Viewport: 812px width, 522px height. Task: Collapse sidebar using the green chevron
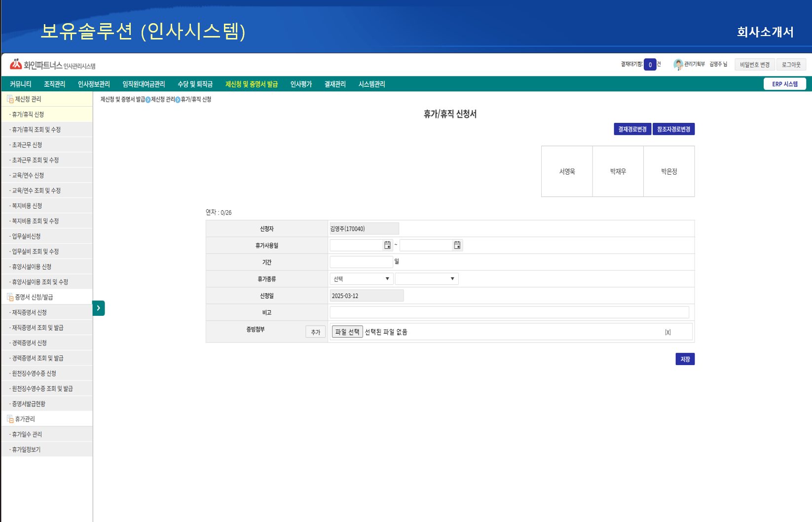tap(99, 308)
